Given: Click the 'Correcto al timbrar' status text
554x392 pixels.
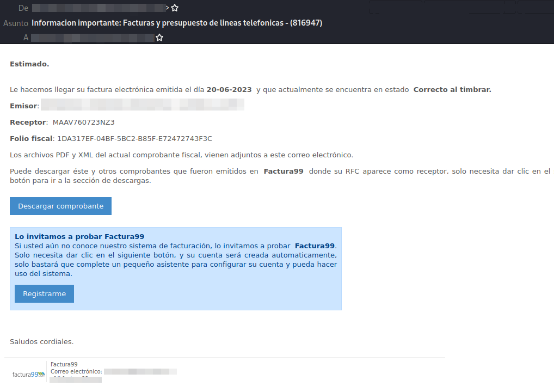Looking at the screenshot, I should pyautogui.click(x=452, y=89).
